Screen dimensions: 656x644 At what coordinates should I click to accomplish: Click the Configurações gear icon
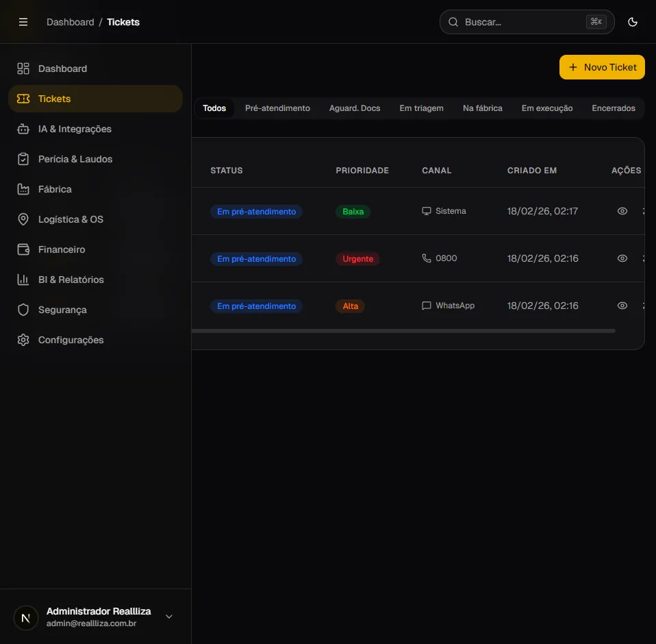pos(23,340)
